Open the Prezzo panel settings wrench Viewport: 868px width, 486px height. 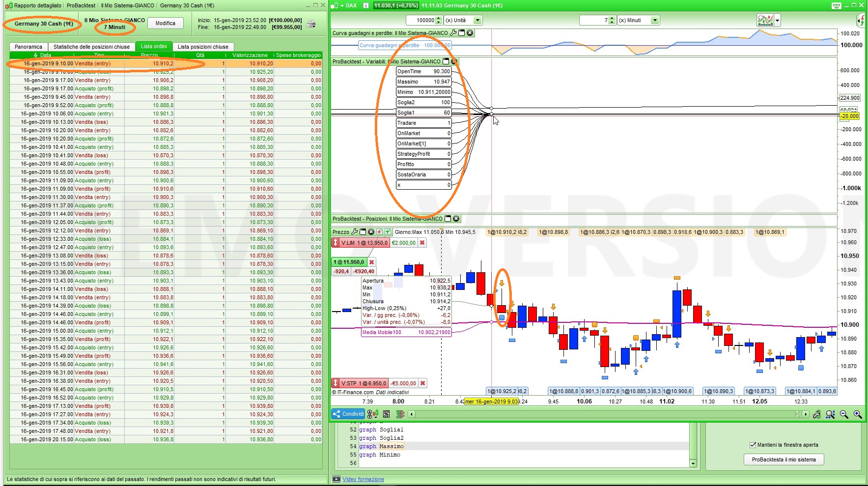(355, 232)
